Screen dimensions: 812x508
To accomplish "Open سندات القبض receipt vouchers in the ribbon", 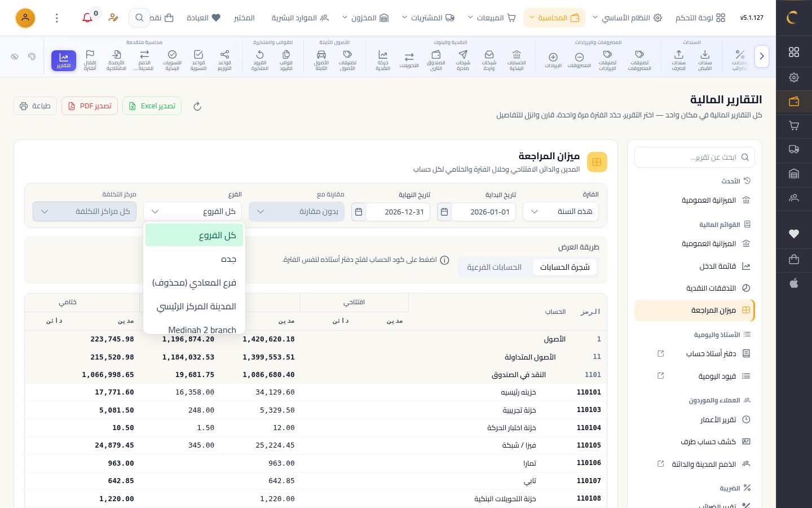I will [705, 60].
